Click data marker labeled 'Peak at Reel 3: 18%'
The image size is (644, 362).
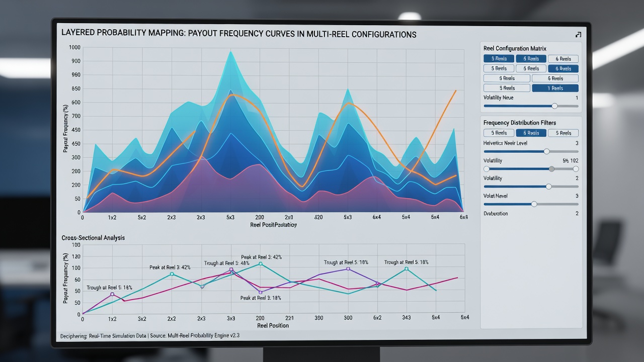(260, 292)
